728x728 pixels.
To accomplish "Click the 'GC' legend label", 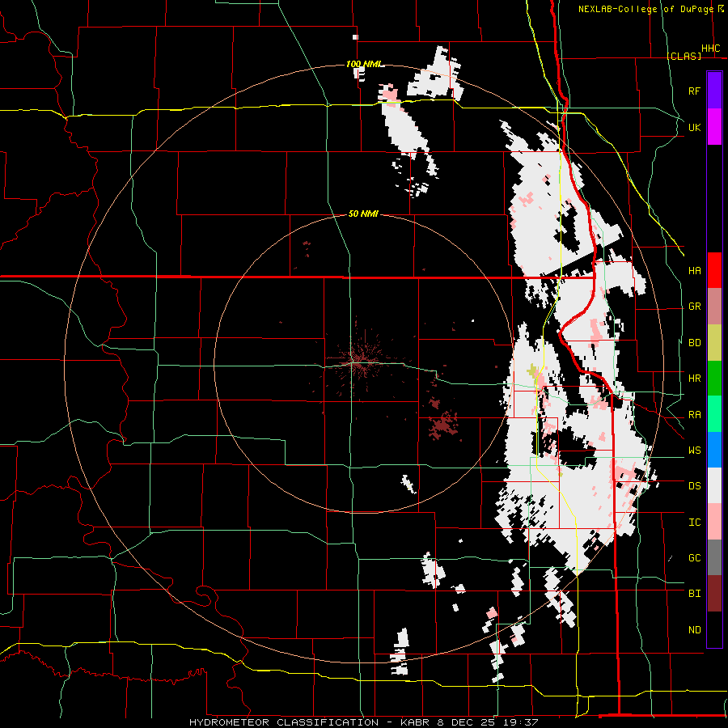I will pos(694,557).
